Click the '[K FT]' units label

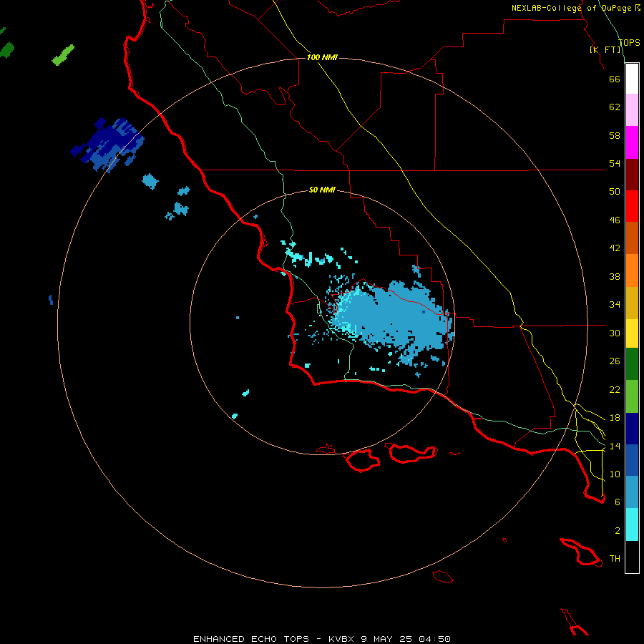point(605,49)
